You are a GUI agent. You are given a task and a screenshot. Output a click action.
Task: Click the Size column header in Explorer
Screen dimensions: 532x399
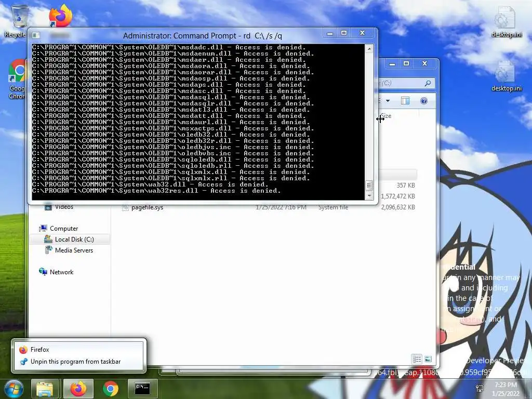(x=386, y=116)
